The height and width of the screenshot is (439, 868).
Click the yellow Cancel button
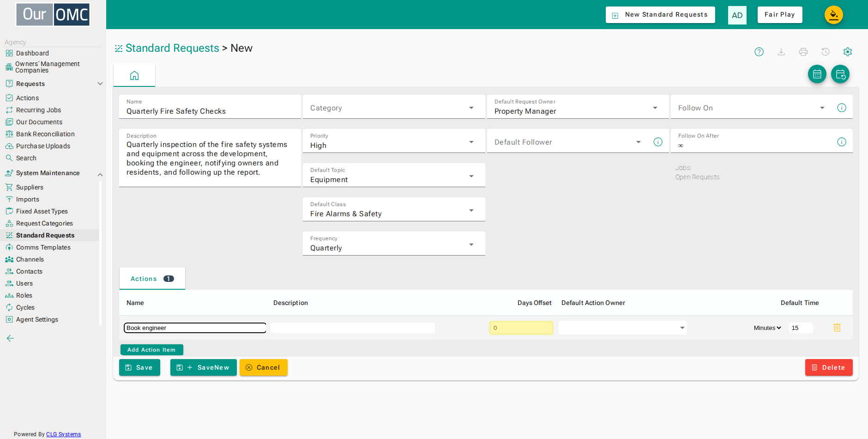(264, 367)
